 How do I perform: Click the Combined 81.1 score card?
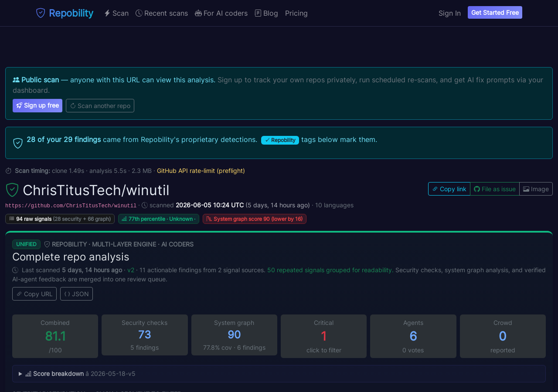click(55, 336)
